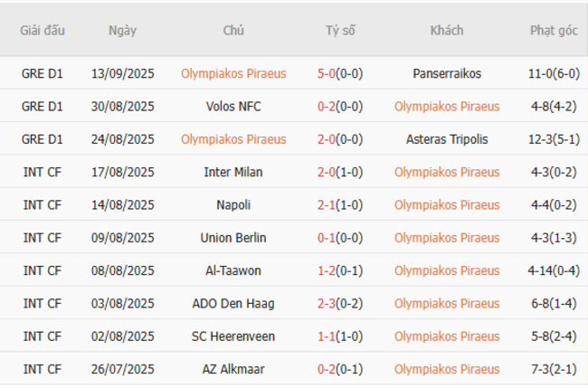
Task: Select the 17/08/2025 match date
Action: point(122,172)
